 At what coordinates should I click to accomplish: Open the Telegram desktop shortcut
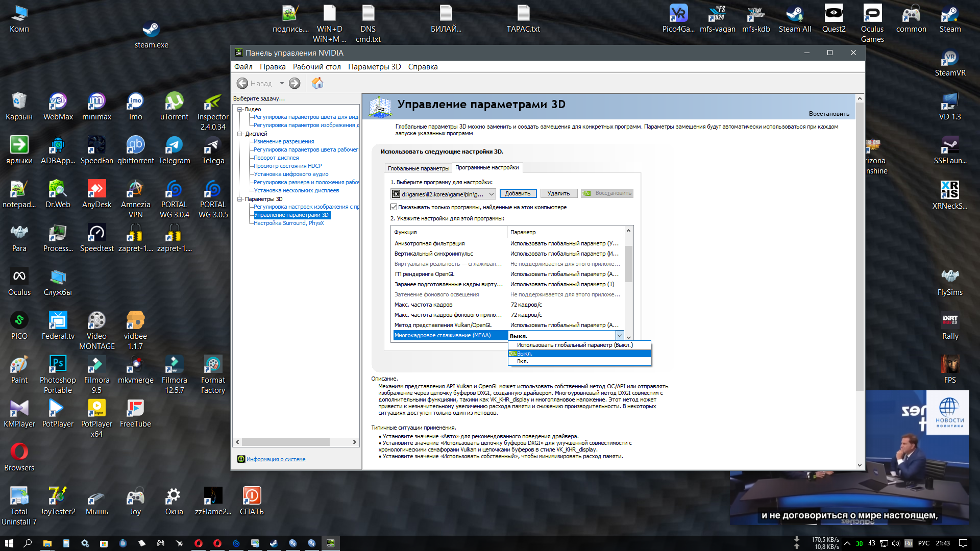[174, 151]
